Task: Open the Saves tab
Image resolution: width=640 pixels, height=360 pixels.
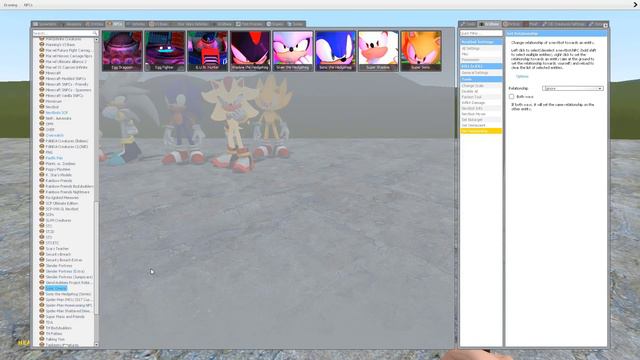Action: [296, 24]
